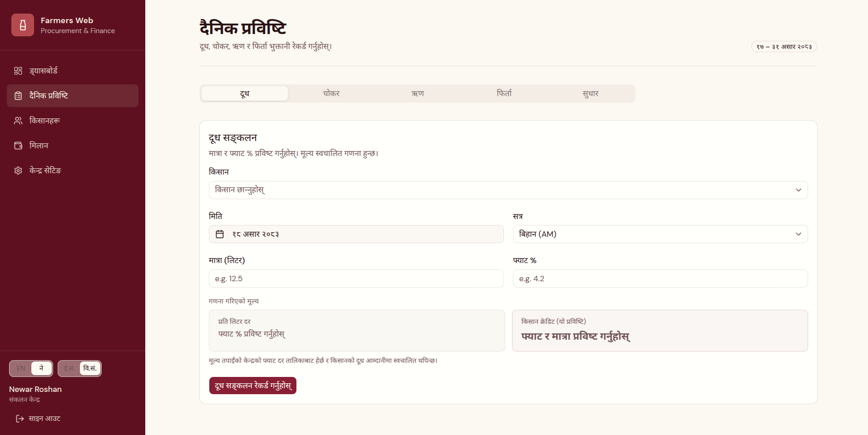Click the मिति date field १८ असार २०८३
868x435 pixels.
[x=356, y=234]
